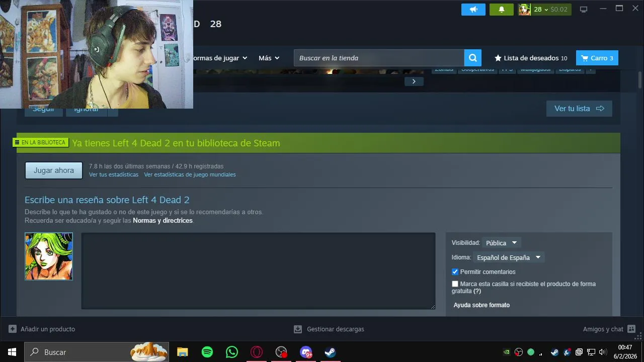
Task: Open the account 28 balance dropdown
Action: click(x=550, y=10)
